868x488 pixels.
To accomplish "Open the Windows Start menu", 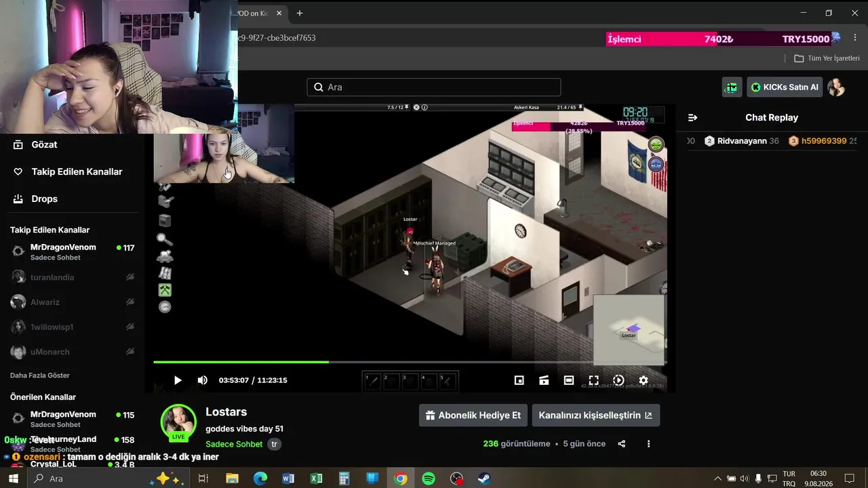I will click(x=14, y=479).
